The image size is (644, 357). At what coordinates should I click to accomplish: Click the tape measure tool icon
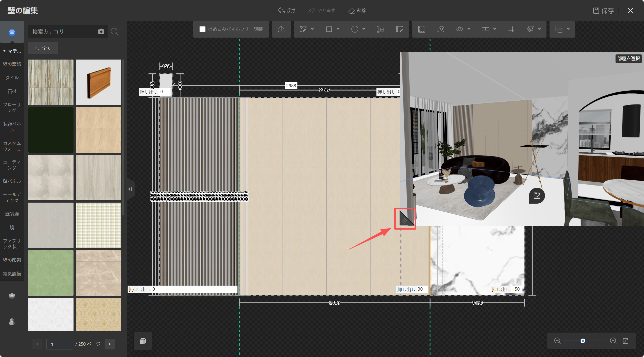coord(441,29)
